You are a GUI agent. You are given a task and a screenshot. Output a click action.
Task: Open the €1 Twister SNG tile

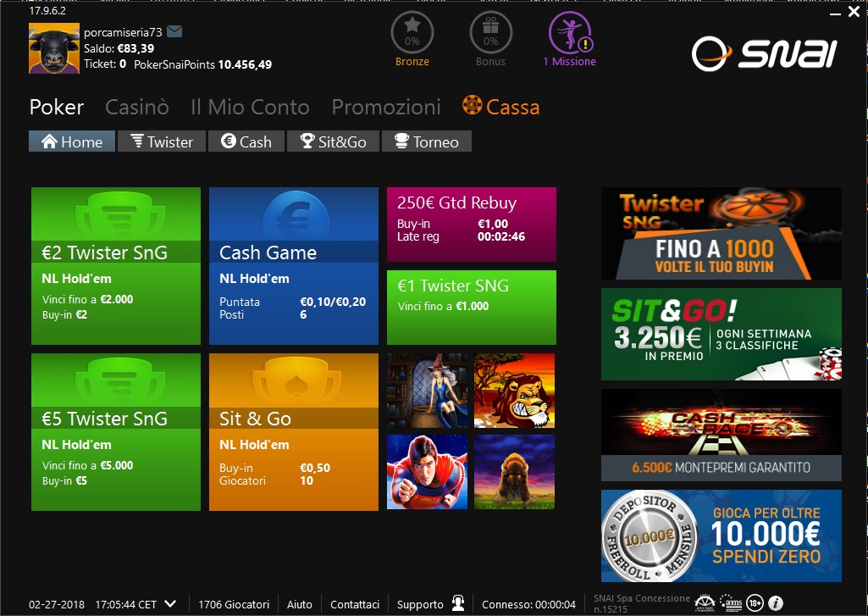(471, 308)
